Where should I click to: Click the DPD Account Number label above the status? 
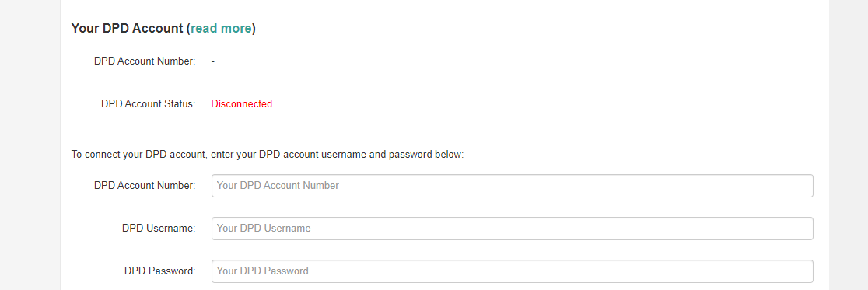point(145,61)
